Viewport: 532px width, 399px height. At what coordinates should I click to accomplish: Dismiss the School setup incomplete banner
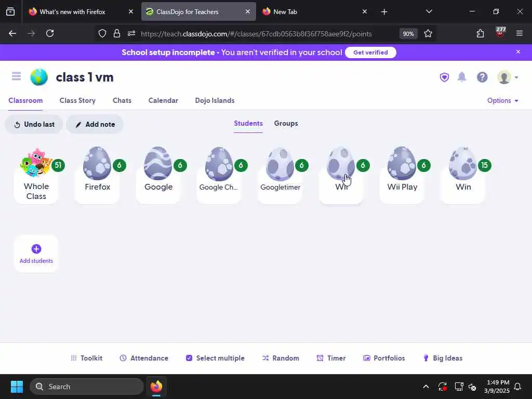click(518, 52)
